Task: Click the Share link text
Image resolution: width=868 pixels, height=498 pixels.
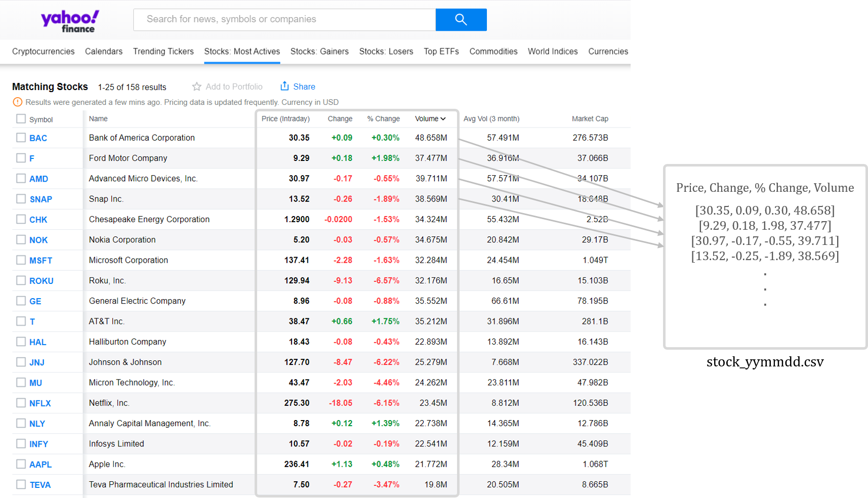Action: pyautogui.click(x=304, y=87)
